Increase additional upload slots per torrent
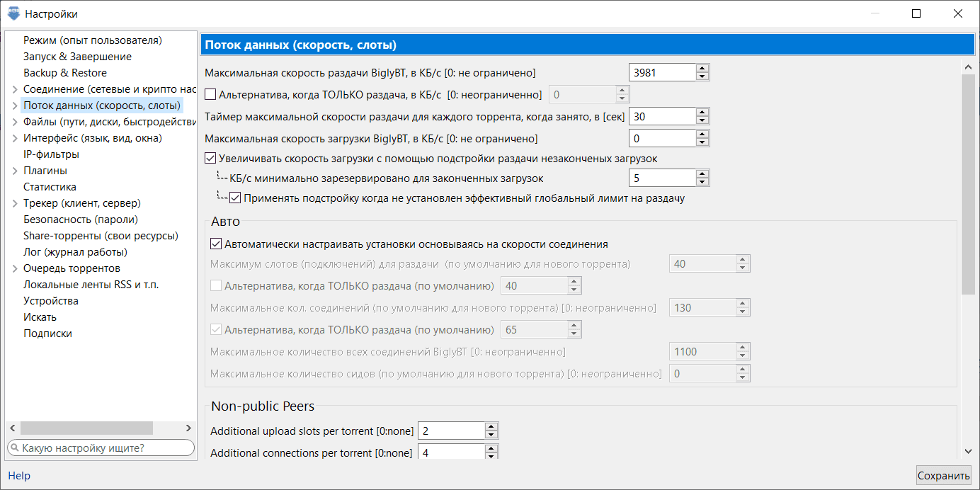 coord(491,427)
